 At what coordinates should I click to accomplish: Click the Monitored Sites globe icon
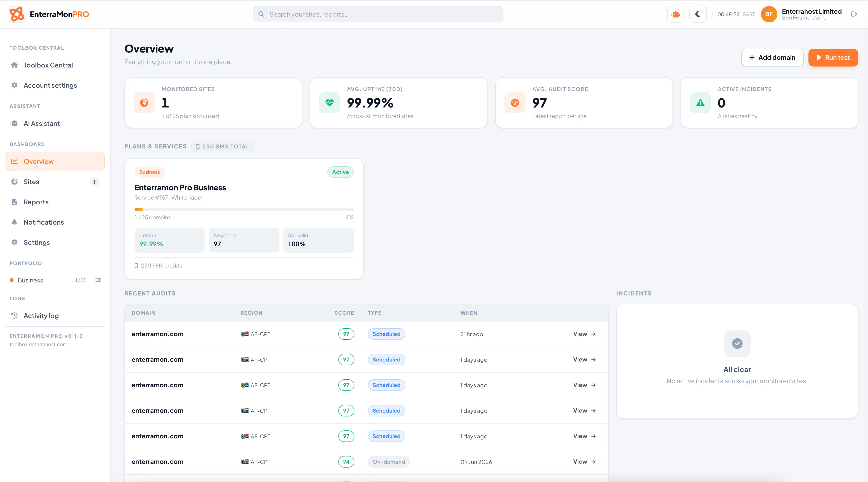(x=144, y=103)
